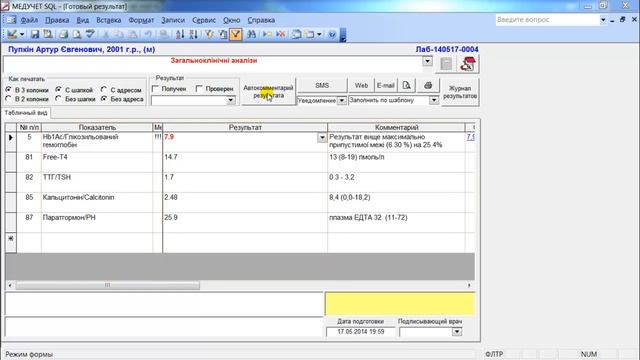Check the Получен checkbox
640x360 pixels.
(x=156, y=89)
